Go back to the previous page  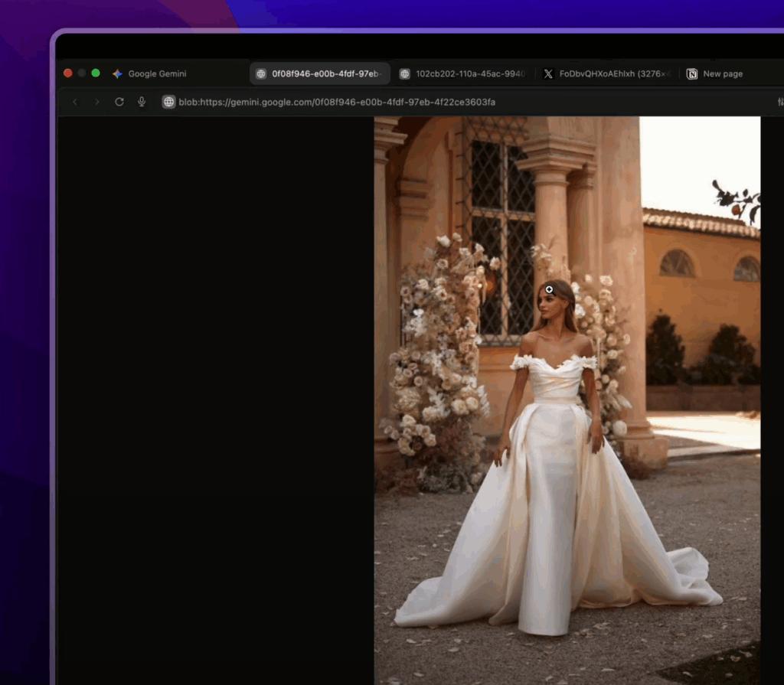(x=75, y=102)
